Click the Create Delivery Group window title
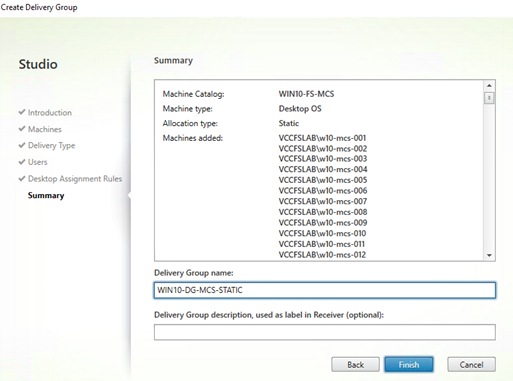The image size is (513, 381). pyautogui.click(x=39, y=7)
